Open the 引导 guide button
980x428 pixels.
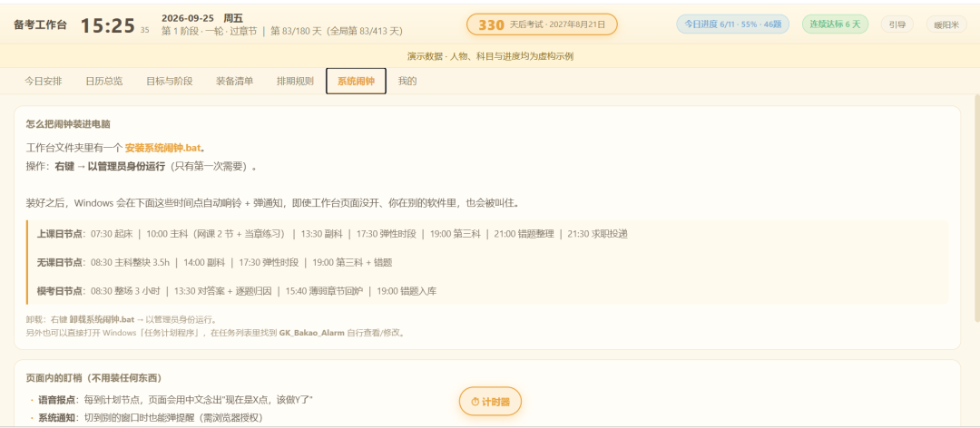(897, 24)
